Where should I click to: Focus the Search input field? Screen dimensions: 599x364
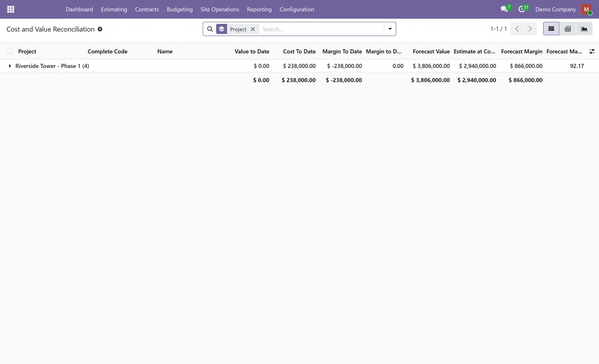coord(322,29)
